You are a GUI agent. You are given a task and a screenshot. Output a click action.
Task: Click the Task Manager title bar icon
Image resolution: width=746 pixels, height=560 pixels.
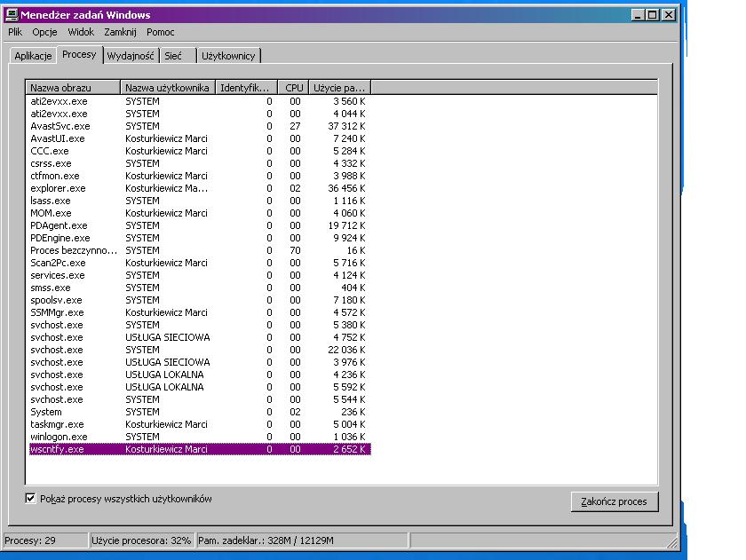(x=11, y=15)
